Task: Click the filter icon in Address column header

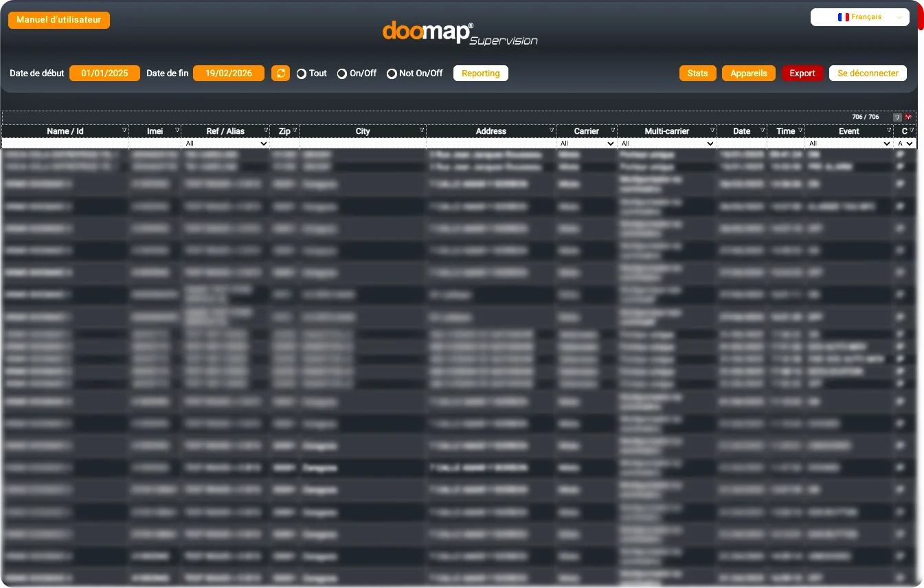Action: 551,130
